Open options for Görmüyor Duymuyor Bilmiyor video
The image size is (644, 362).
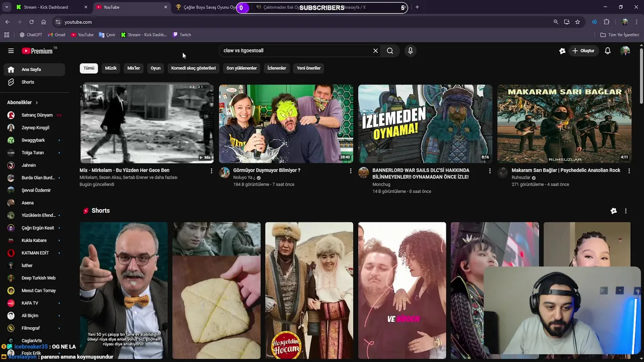(351, 171)
